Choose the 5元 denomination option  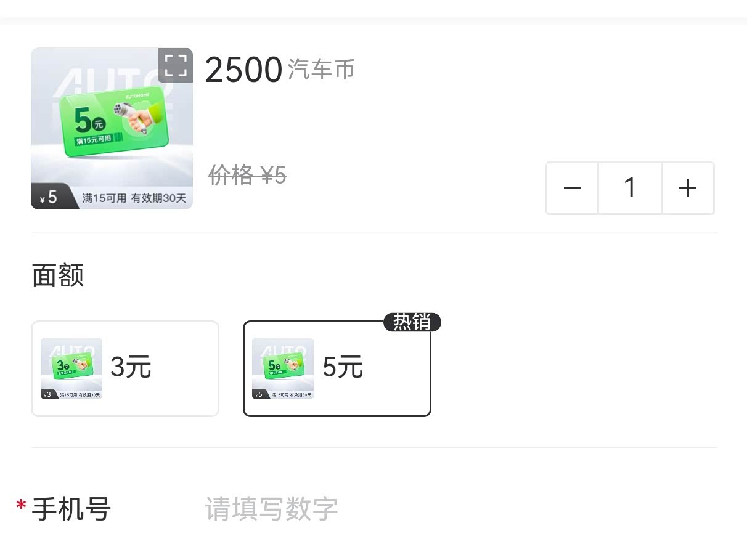[337, 368]
